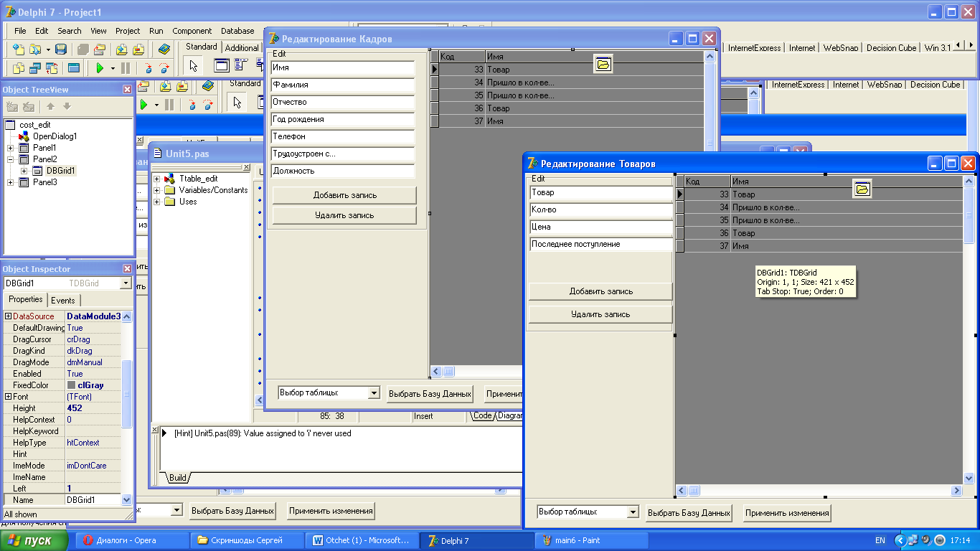Collapse Panel2 node in Object TreeView
Image resolution: width=980 pixels, height=551 pixels.
click(x=11, y=159)
